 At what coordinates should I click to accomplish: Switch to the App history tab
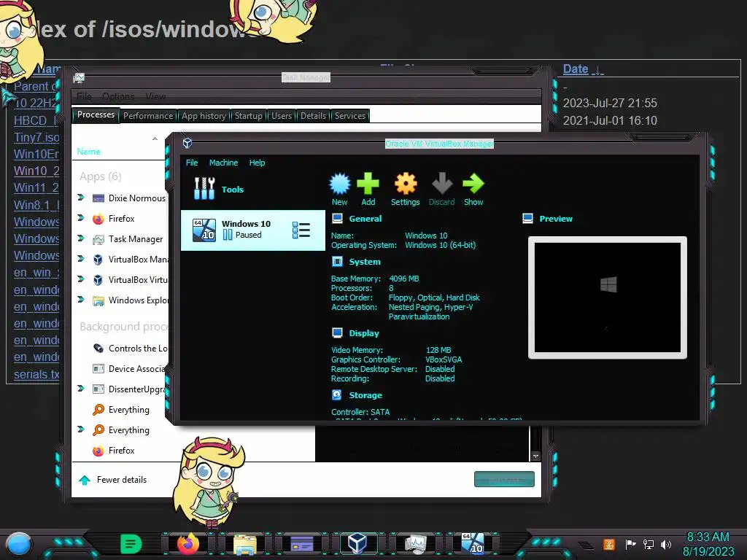[x=204, y=116]
